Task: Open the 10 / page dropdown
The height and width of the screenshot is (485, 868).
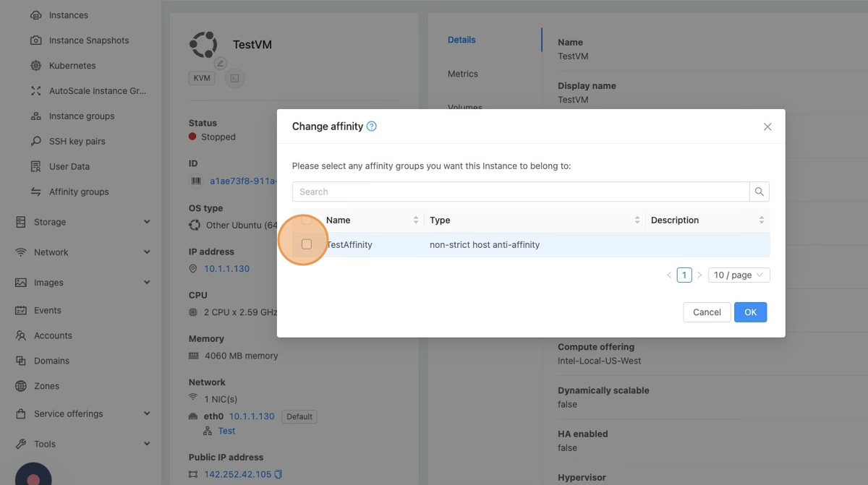Action: pyautogui.click(x=739, y=275)
